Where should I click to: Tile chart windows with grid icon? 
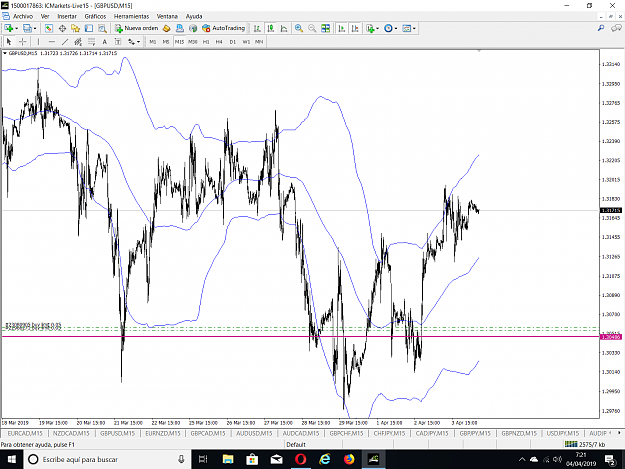[x=326, y=28]
